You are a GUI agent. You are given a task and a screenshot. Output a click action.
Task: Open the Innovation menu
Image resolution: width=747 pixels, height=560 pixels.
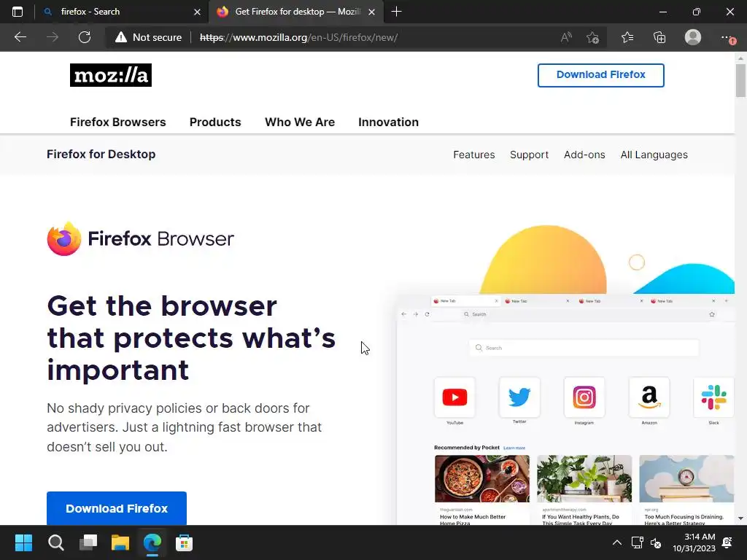[388, 122]
